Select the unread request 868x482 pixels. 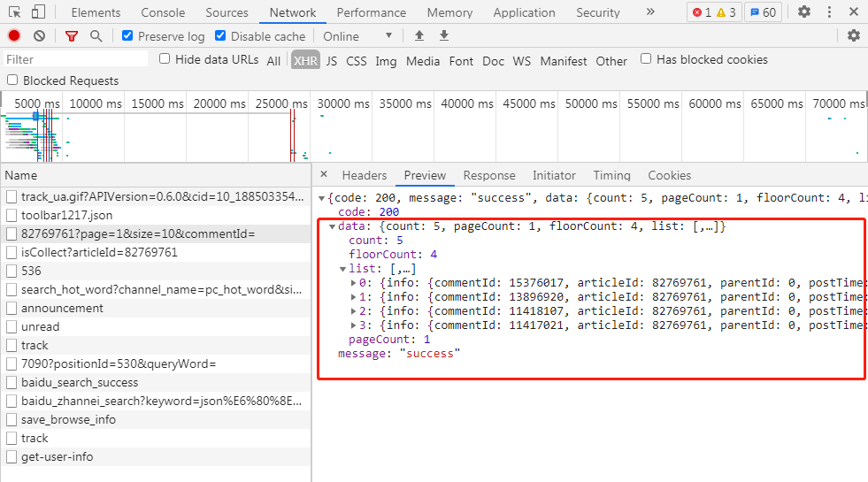pyautogui.click(x=156, y=326)
